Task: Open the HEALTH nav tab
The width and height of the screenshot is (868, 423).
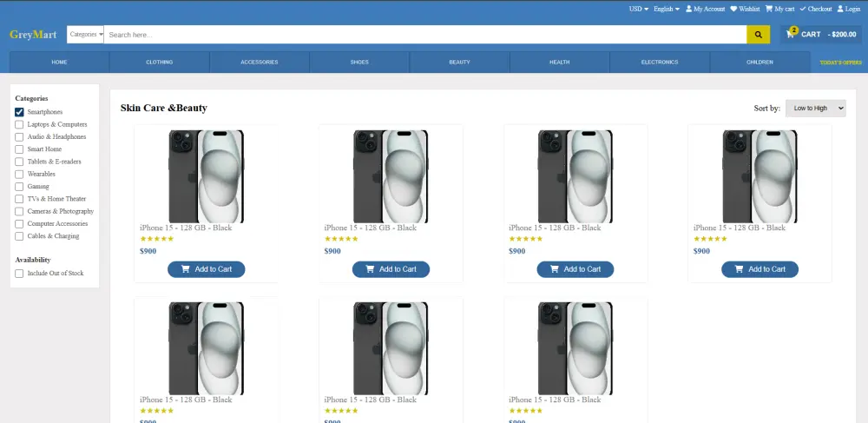Action: click(x=560, y=62)
